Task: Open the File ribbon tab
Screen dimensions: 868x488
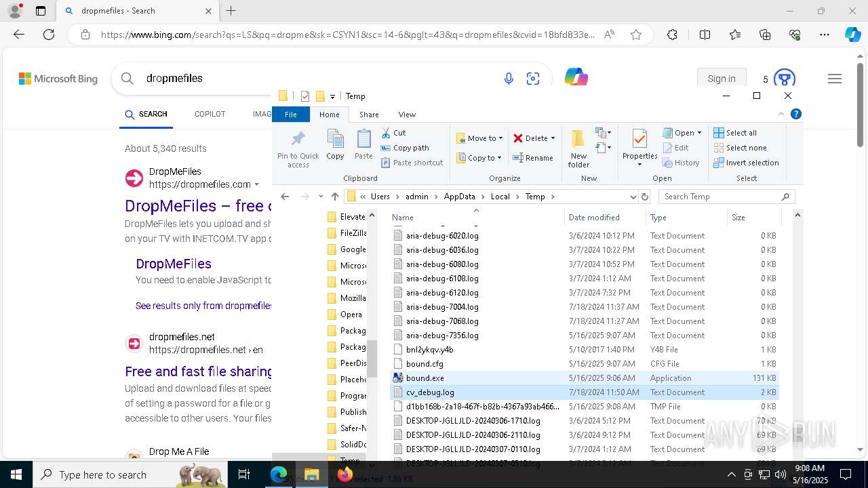Action: (291, 115)
